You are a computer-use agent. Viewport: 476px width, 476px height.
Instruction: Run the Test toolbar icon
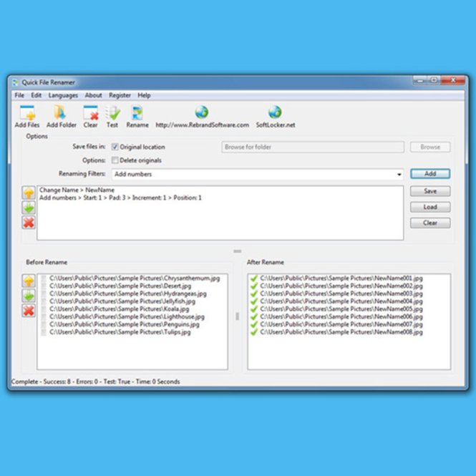tap(112, 116)
